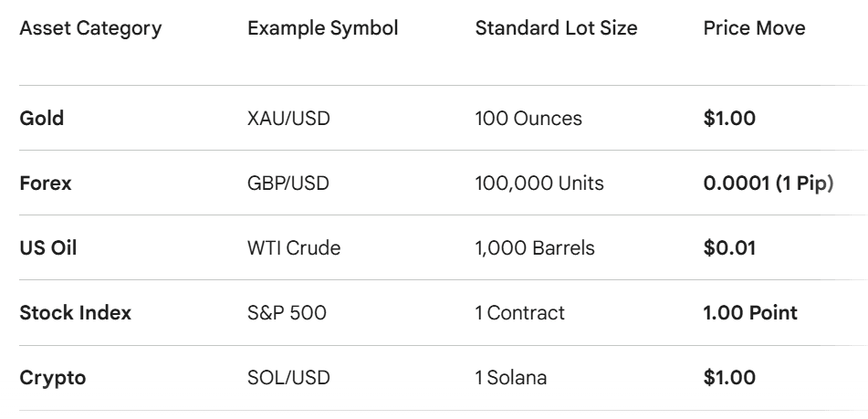
Task: Click the Asset Category column header
Action: coord(90,28)
